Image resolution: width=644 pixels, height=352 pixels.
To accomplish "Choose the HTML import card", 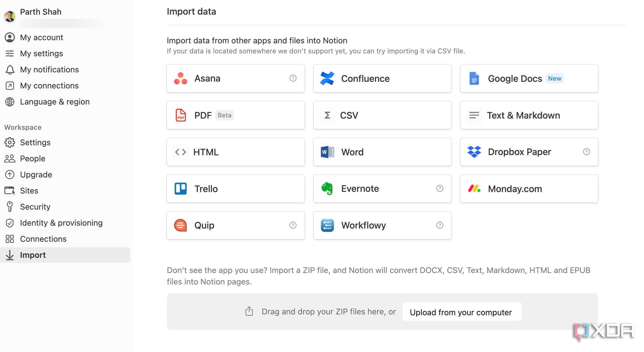I will click(x=236, y=152).
